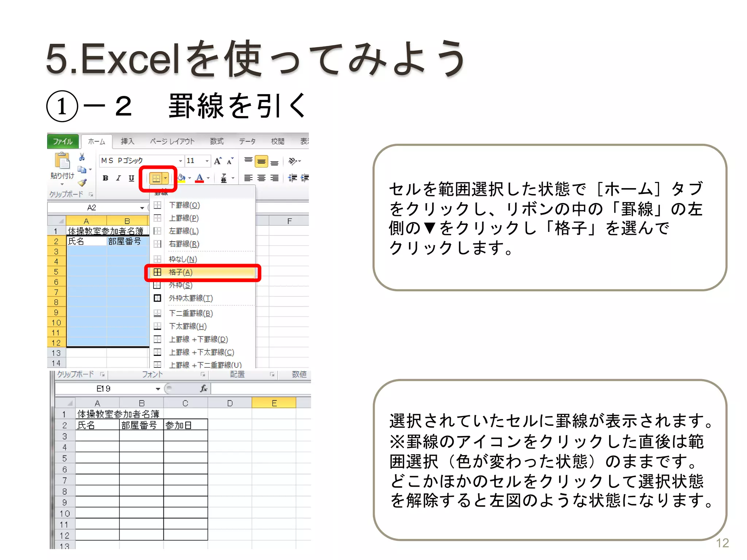Open the font size 11 dropdown
The width and height of the screenshot is (747, 560).
pyautogui.click(x=207, y=161)
